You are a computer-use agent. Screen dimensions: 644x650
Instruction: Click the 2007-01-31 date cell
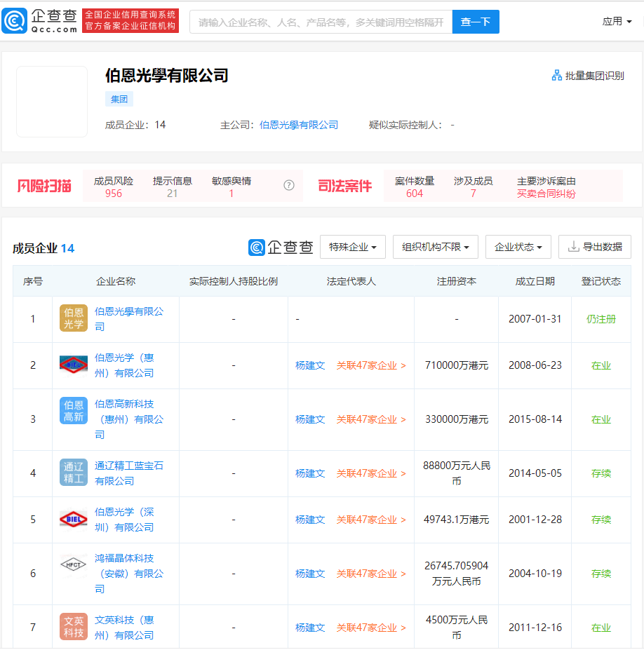tap(535, 319)
